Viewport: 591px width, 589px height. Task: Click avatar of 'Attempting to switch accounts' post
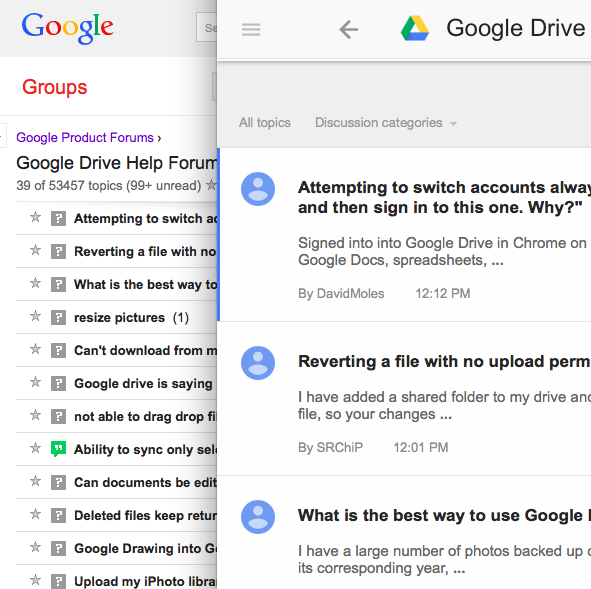(x=258, y=189)
